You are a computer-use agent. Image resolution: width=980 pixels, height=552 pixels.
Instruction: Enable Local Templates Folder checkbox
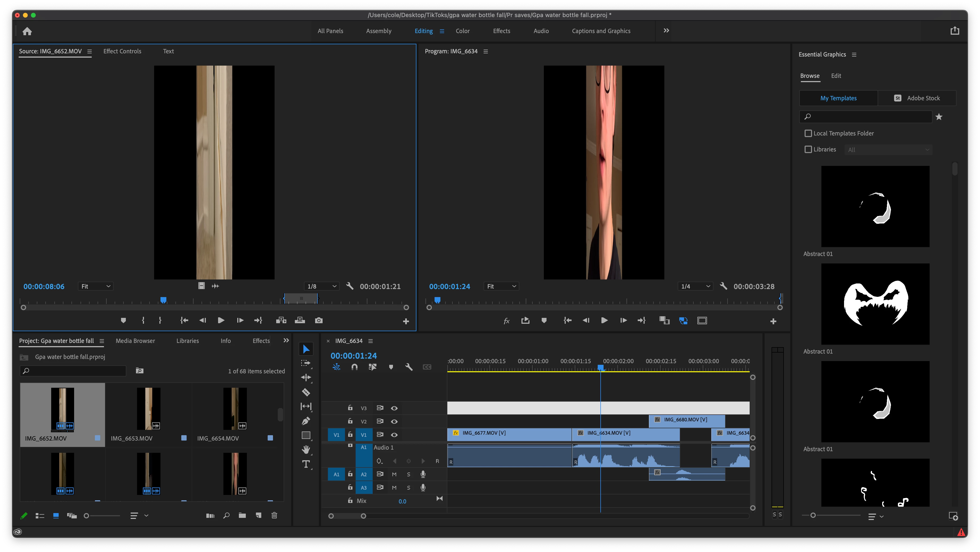808,133
